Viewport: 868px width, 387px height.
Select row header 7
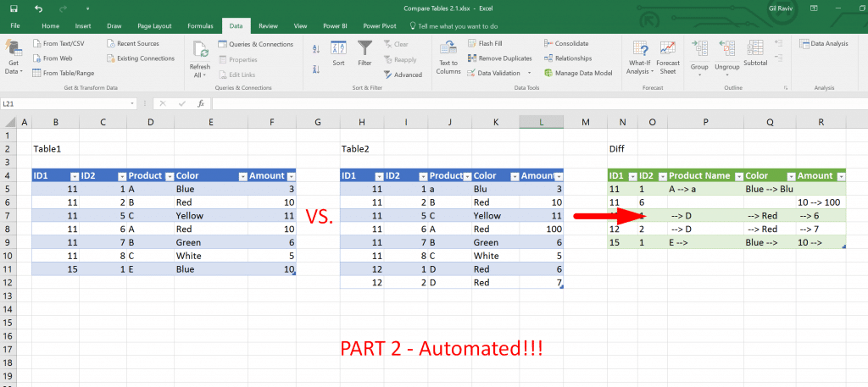click(7, 216)
